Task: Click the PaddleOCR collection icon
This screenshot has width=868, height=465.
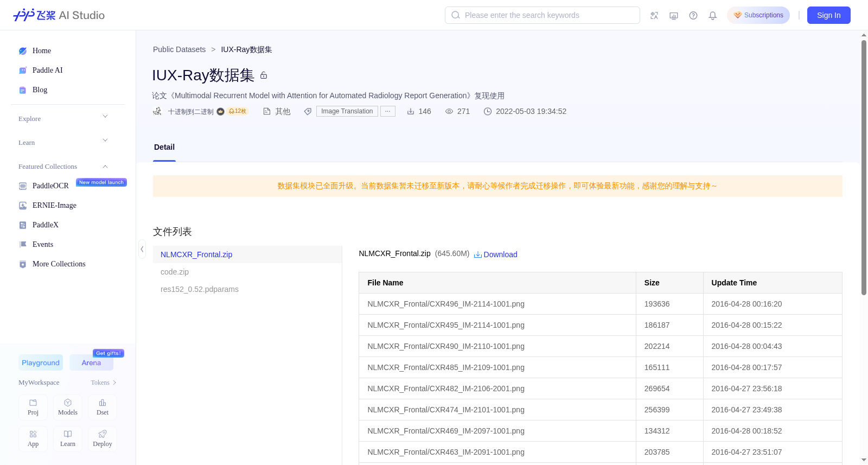Action: tap(23, 186)
